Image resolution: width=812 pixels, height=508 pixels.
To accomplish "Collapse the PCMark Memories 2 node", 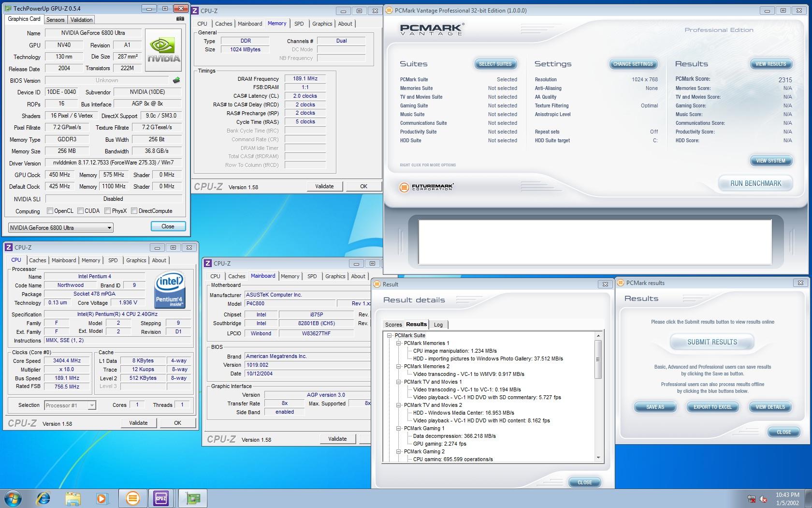I will pos(399,366).
